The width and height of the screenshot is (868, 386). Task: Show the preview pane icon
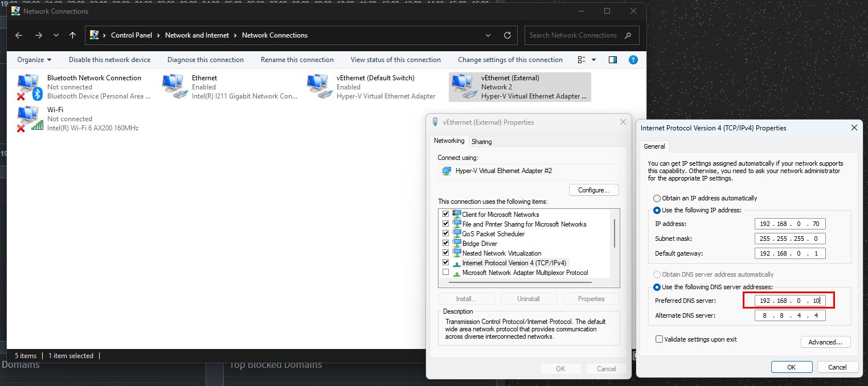(x=613, y=60)
